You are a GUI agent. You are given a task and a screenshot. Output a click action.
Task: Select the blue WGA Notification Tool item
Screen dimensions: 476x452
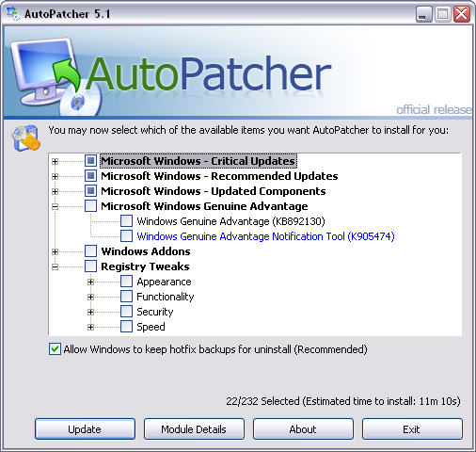point(265,236)
